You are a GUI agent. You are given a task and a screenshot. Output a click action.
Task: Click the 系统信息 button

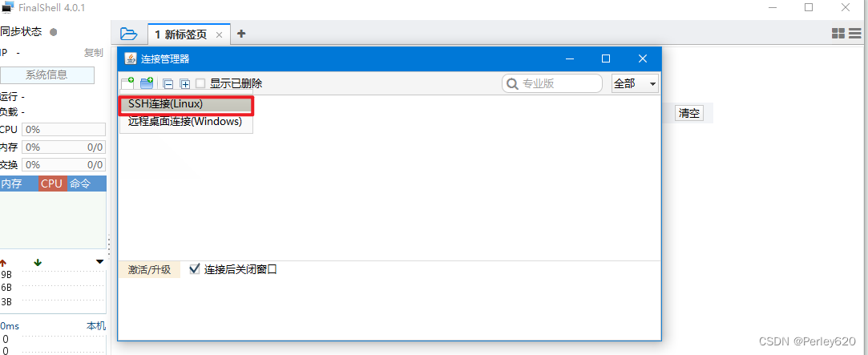47,75
